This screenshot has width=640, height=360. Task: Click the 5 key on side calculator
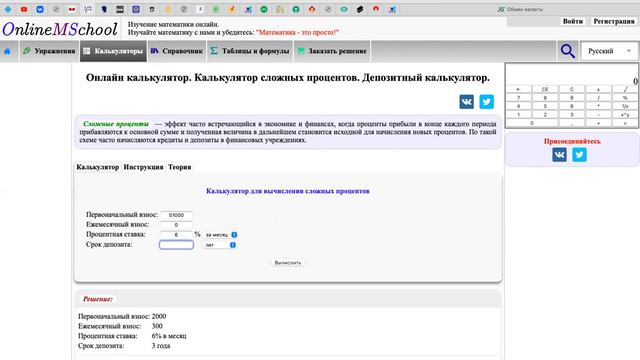(x=545, y=106)
